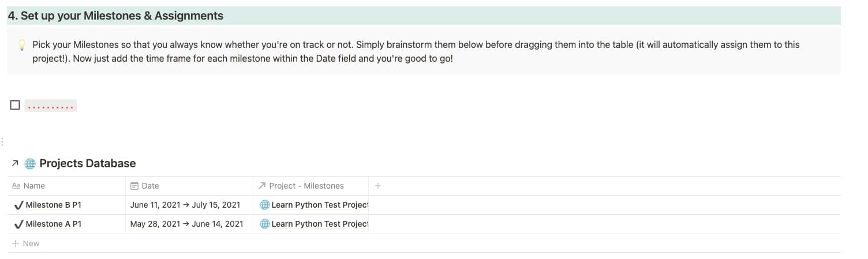Click the globe icon in Milestone B project cell
Screen dimensions: 868x259
click(x=265, y=205)
